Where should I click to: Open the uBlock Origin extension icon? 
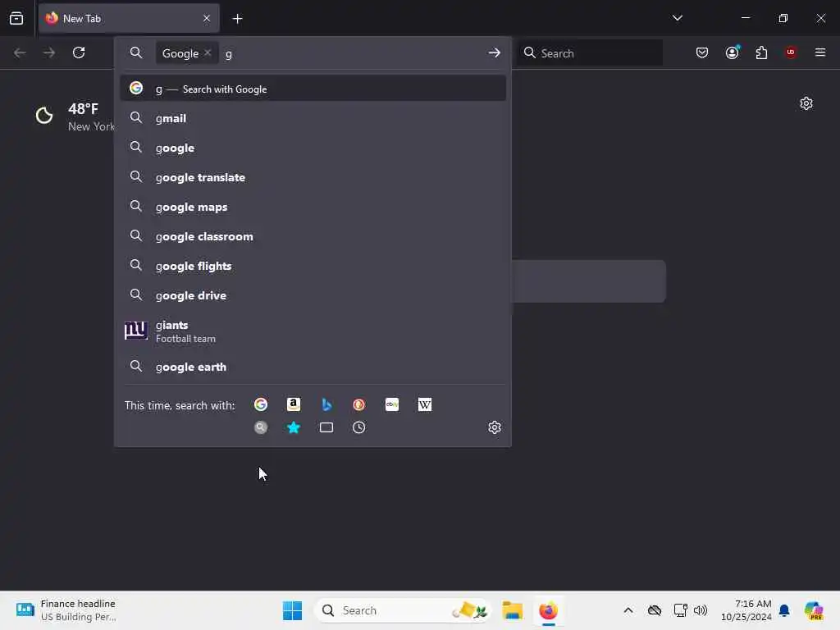coord(791,52)
